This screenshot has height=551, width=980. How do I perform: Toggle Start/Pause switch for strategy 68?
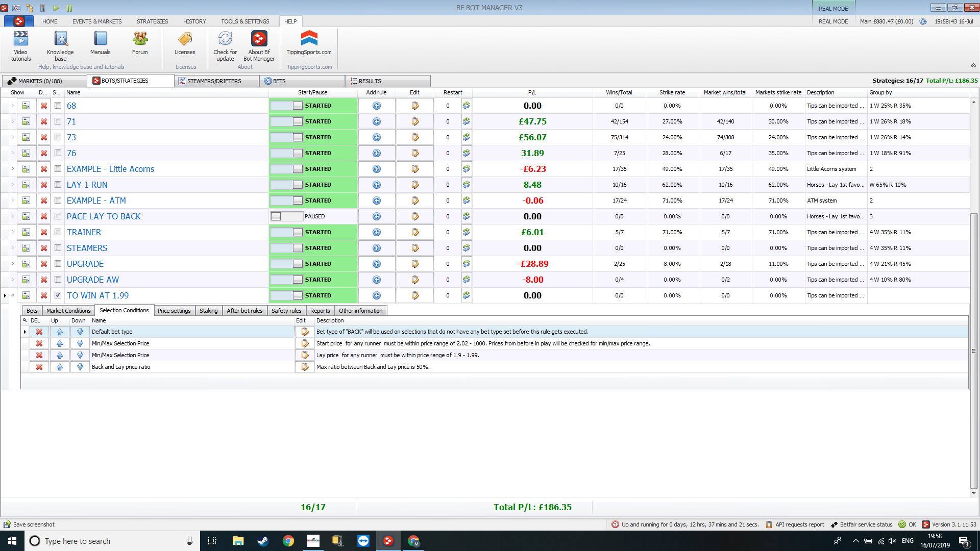click(x=287, y=106)
